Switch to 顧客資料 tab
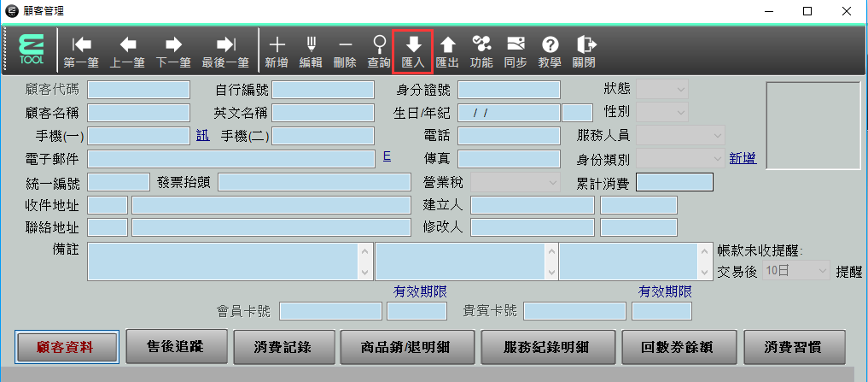Screen dimensions: 868x382 coord(66,347)
